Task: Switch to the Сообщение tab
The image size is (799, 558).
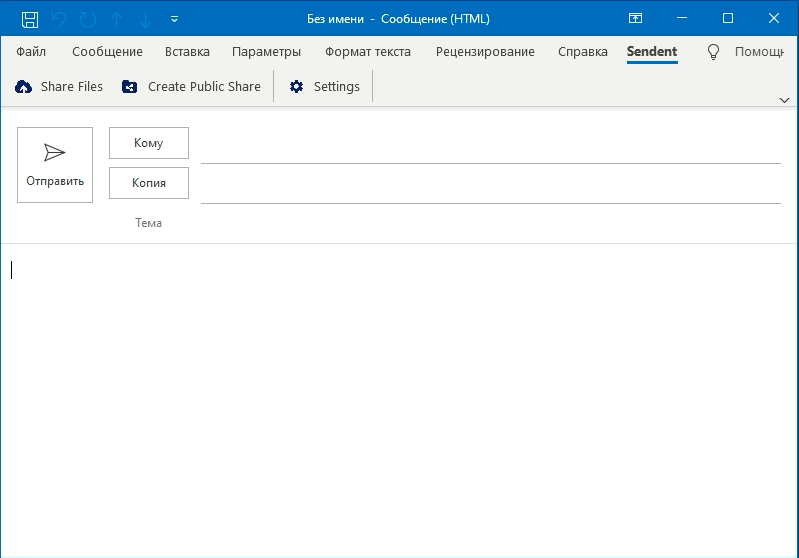Action: (x=107, y=51)
